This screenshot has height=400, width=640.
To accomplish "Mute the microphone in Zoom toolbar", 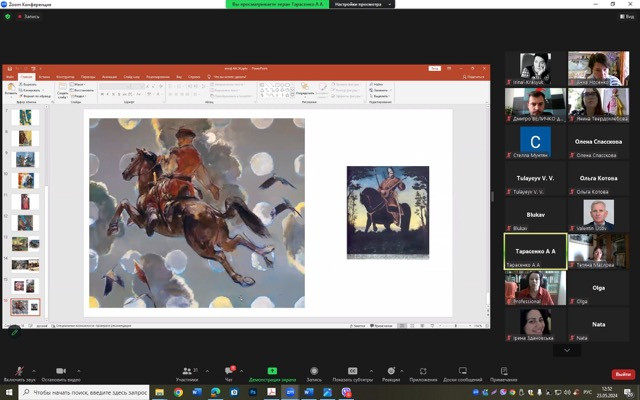I will coord(20,371).
